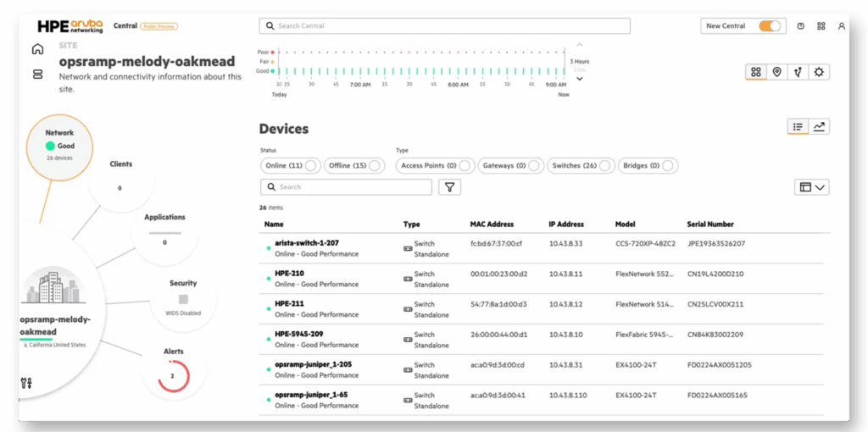Sort by the MAC Address column header
868x432 pixels.
click(x=492, y=224)
